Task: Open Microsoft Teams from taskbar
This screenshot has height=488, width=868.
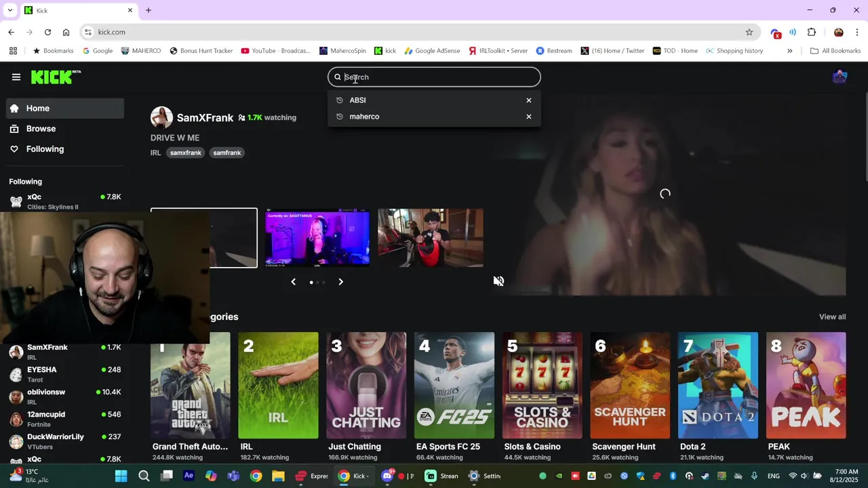Action: tap(233, 476)
